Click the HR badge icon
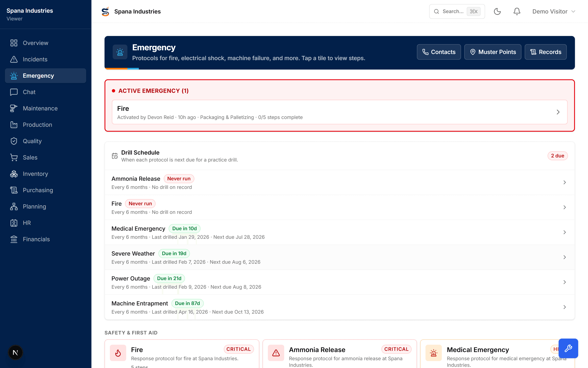The width and height of the screenshot is (588, 368). [14, 223]
